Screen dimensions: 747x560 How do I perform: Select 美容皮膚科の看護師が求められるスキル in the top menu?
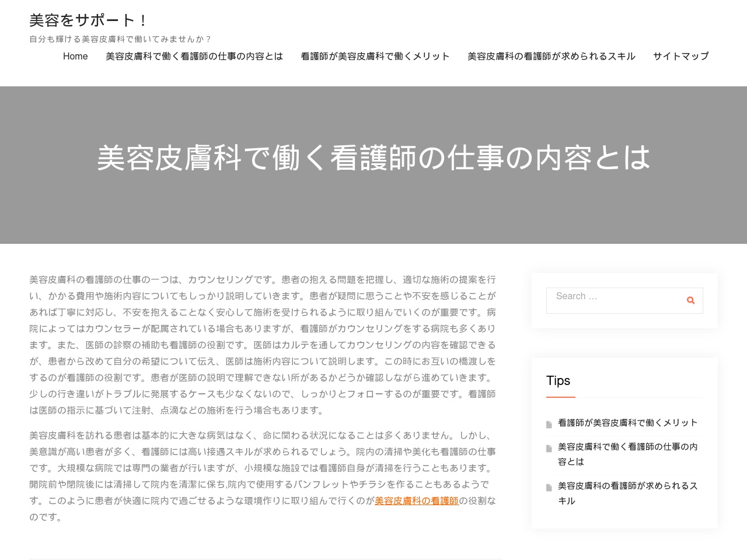point(551,57)
